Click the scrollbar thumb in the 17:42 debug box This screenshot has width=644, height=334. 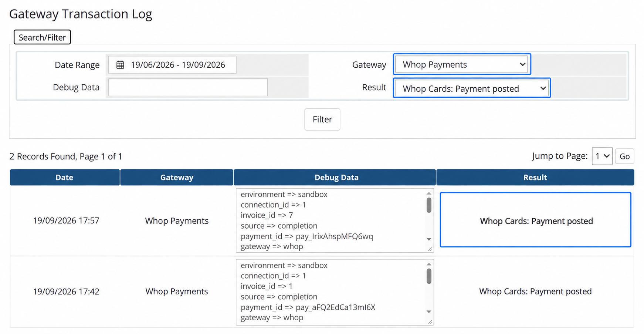(x=429, y=276)
